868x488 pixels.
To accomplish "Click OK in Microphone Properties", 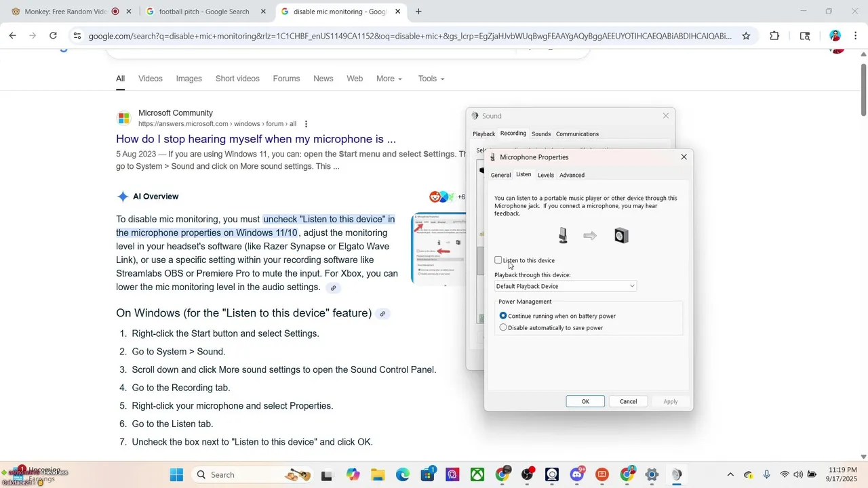I will point(585,401).
